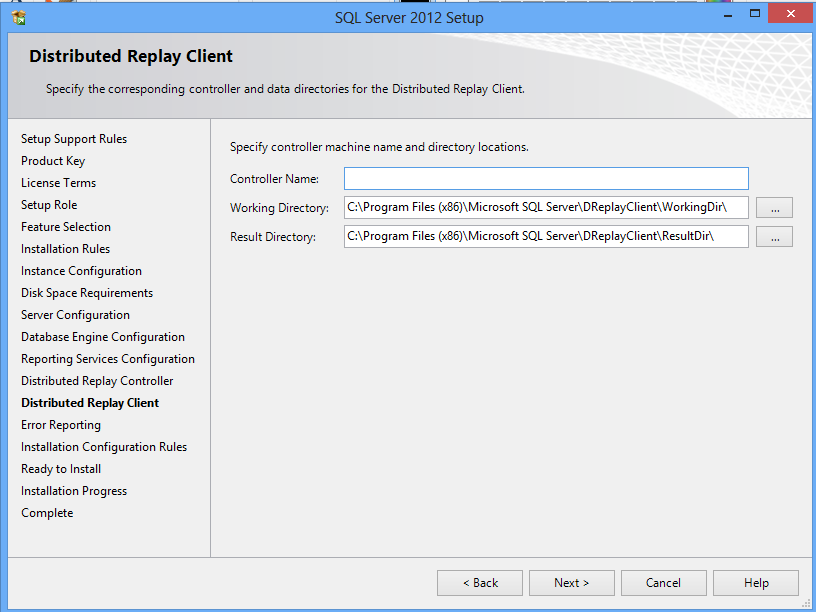Cancel the SQL Server installation
The height and width of the screenshot is (612, 816).
[x=663, y=582]
